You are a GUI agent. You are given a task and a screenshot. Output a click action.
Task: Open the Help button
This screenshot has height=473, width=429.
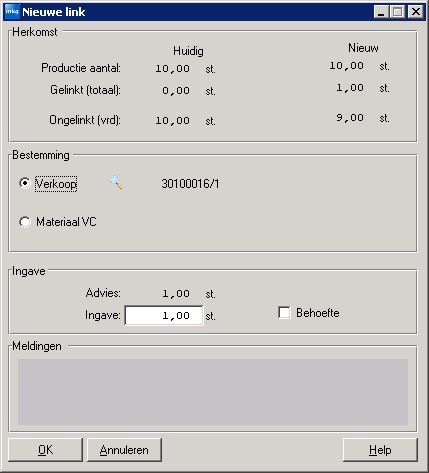coord(380,450)
